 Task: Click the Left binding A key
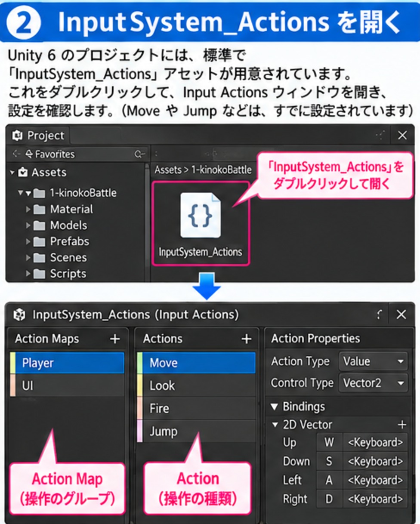329,480
